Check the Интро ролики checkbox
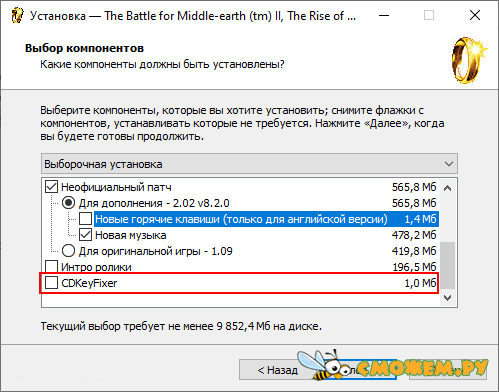Screen dimensions: 499x392 tap(51, 267)
